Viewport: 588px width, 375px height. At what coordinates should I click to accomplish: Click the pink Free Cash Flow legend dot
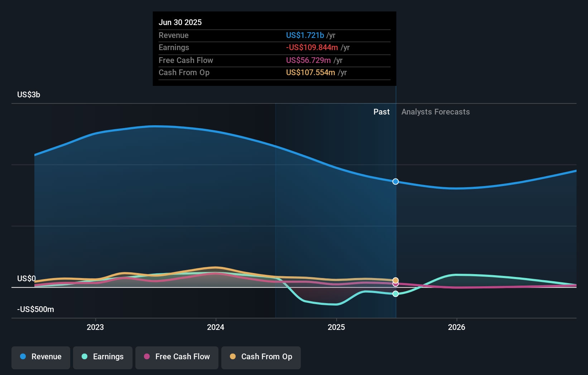(x=147, y=356)
